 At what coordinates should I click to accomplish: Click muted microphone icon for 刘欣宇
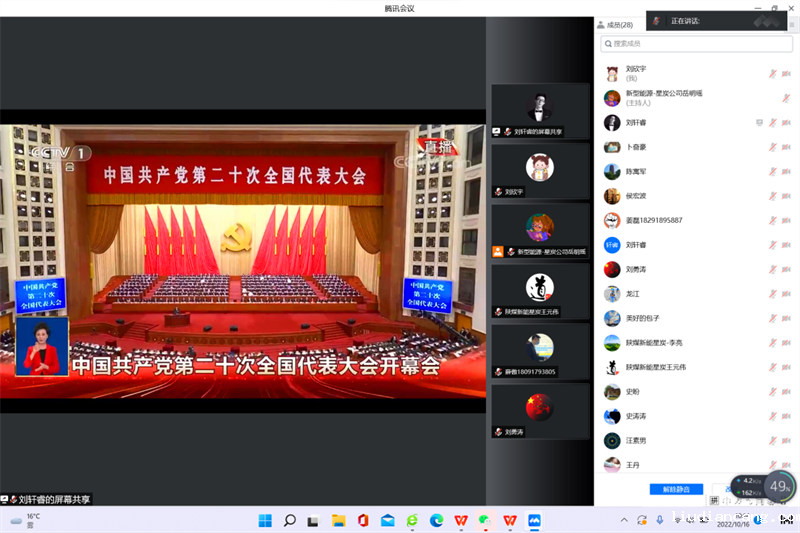click(772, 74)
